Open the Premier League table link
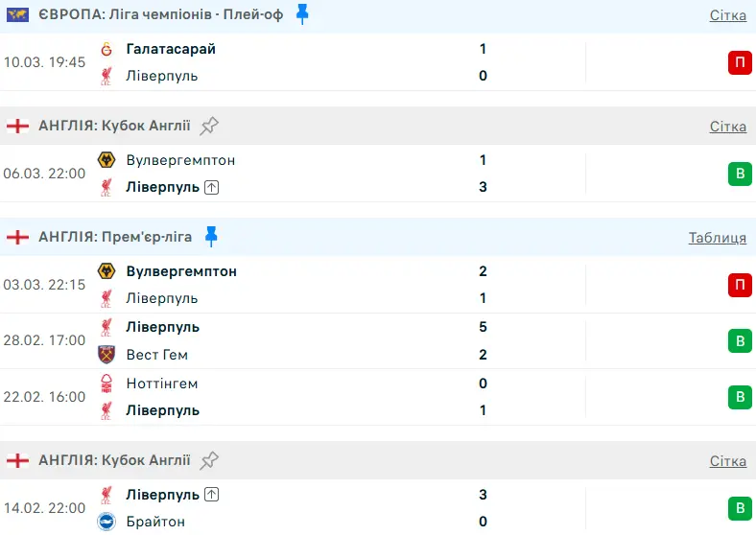 coord(717,238)
